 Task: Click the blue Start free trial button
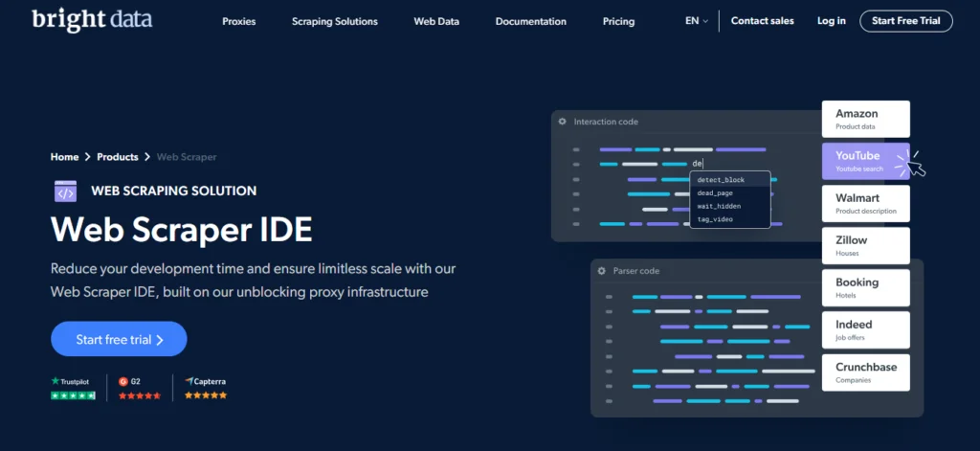[119, 339]
